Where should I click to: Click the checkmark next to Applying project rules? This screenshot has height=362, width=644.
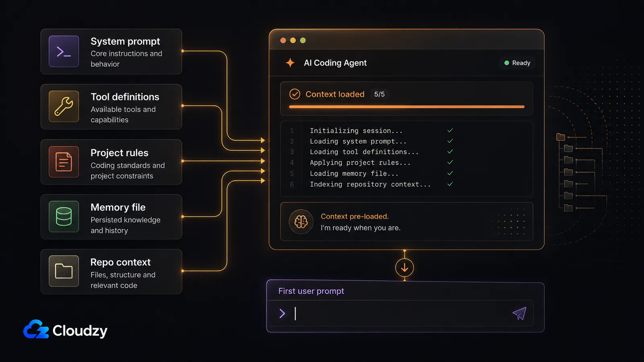pos(450,162)
